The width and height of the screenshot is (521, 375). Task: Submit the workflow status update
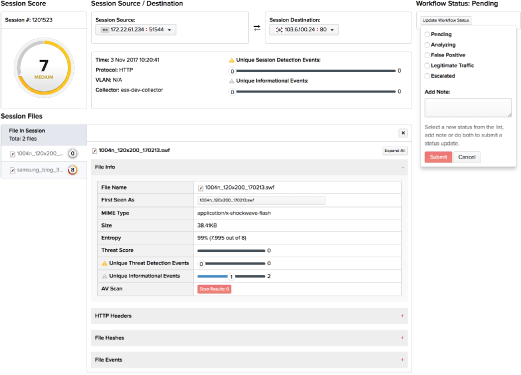(x=438, y=157)
